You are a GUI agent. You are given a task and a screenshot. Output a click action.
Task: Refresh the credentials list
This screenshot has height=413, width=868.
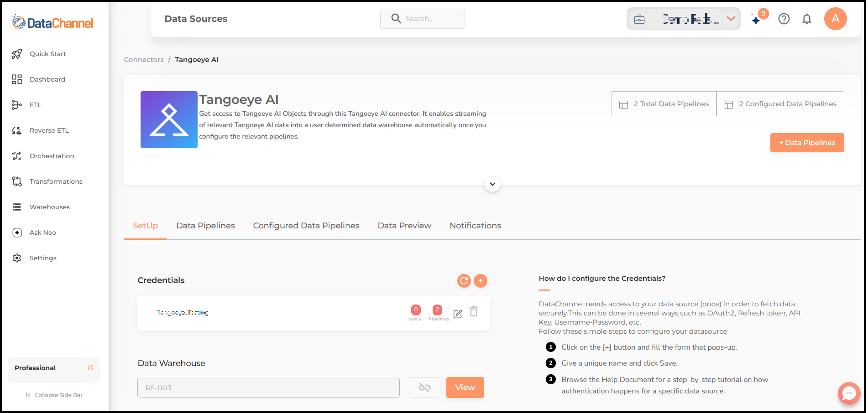pos(464,281)
